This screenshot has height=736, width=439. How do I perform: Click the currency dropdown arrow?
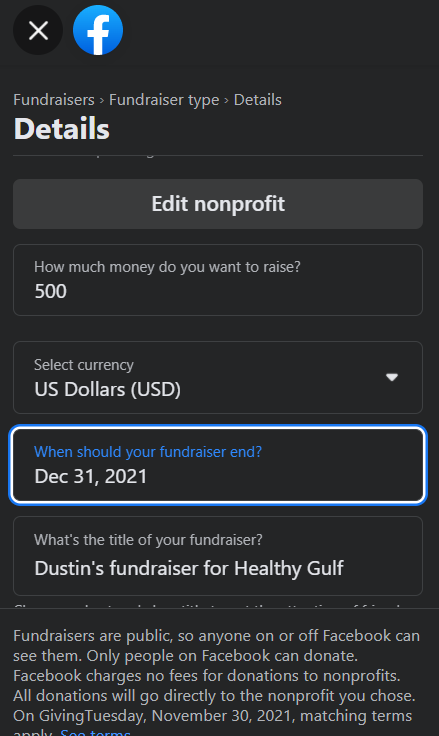392,377
